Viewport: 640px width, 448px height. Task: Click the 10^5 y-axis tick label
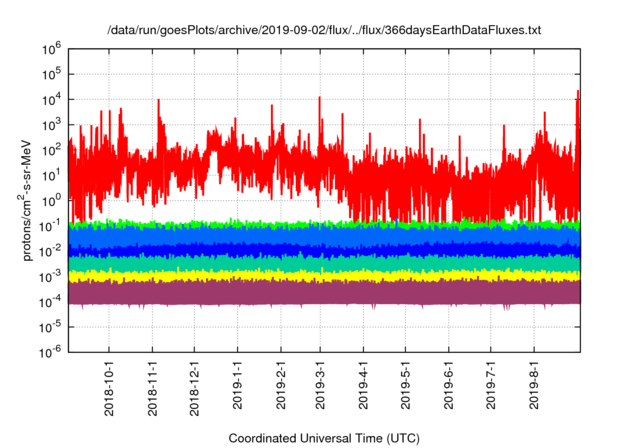pyautogui.click(x=51, y=74)
